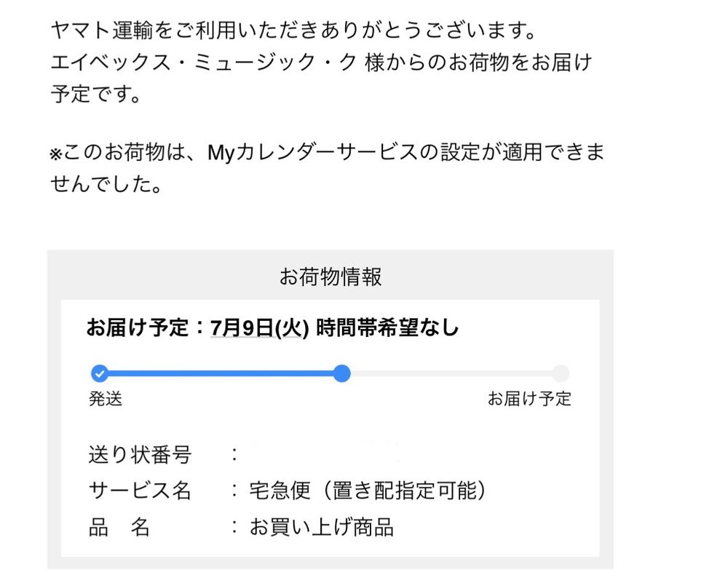Click the 品名 label
Viewport: 728px width, 588px height.
[x=119, y=527]
